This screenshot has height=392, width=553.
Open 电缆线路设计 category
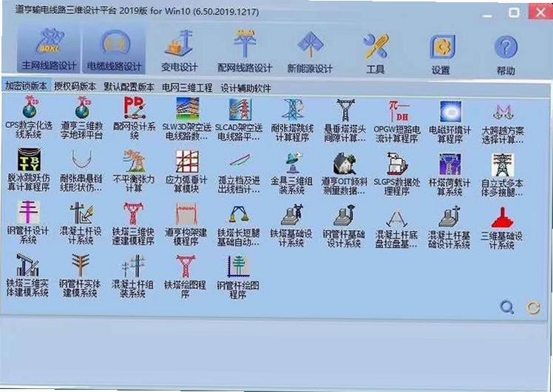pos(114,50)
